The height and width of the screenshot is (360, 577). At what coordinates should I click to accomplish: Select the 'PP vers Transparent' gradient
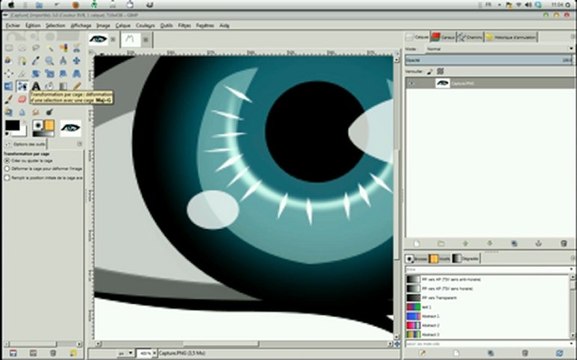pos(488,298)
